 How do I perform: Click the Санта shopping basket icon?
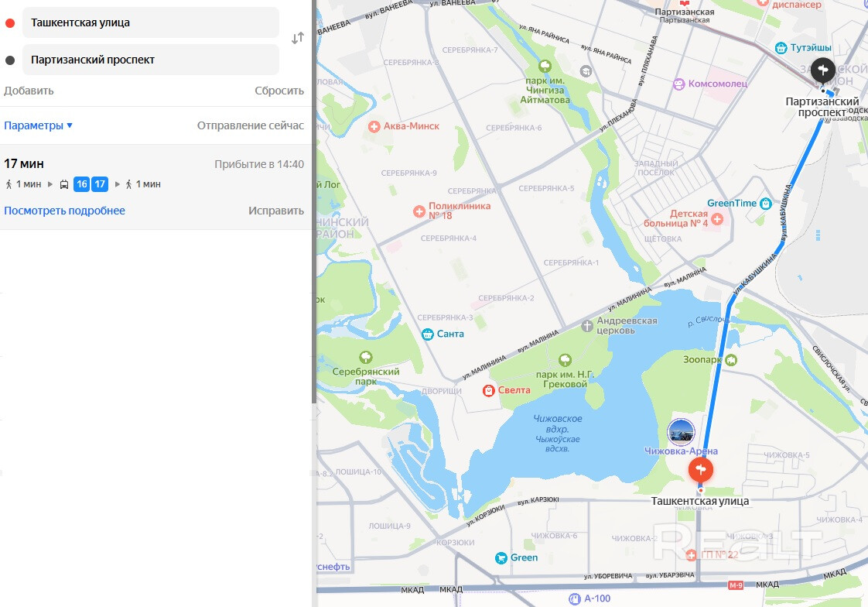click(427, 334)
